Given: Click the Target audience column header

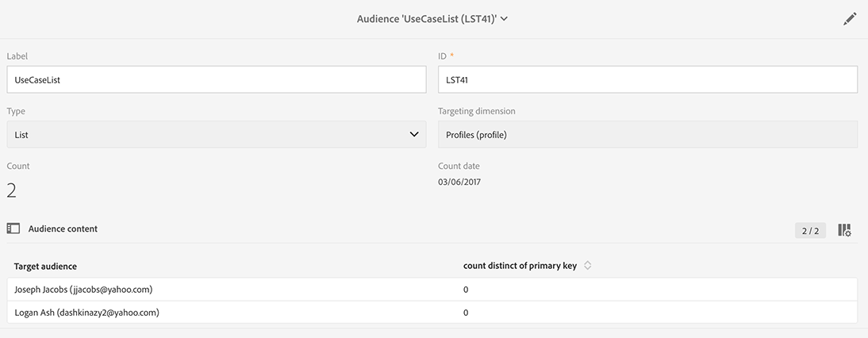Looking at the screenshot, I should click(x=45, y=267).
